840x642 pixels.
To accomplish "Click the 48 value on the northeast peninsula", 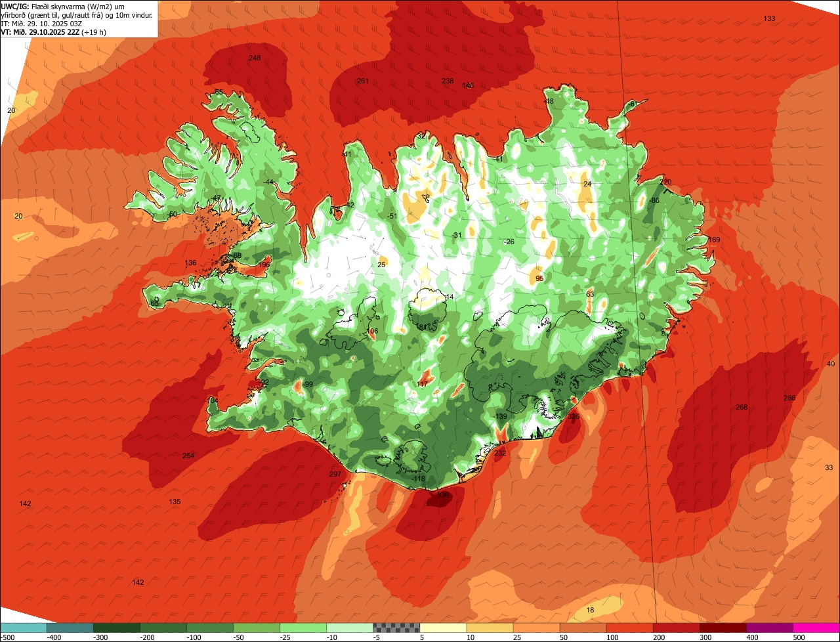I will point(549,102).
